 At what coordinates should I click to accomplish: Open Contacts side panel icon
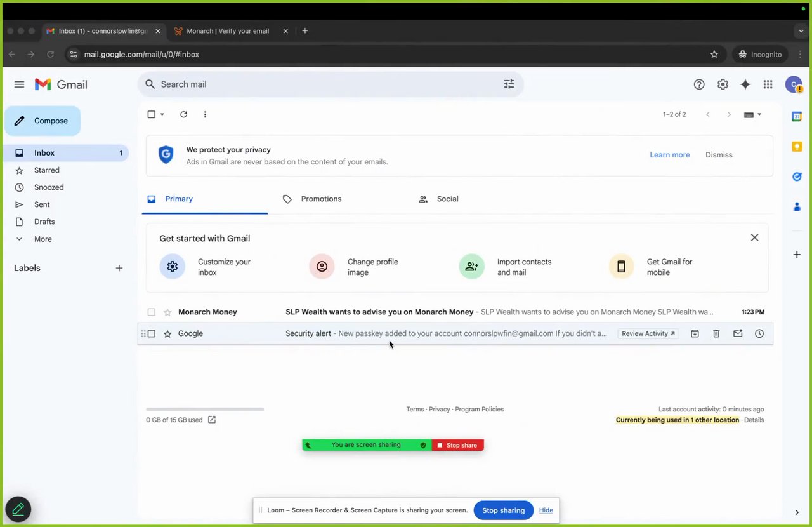(x=797, y=207)
